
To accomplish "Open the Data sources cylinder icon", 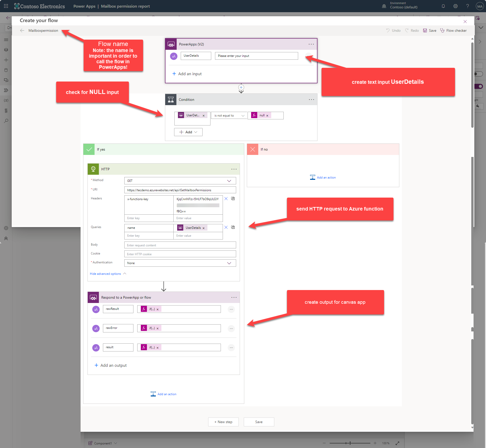I will tap(6, 70).
